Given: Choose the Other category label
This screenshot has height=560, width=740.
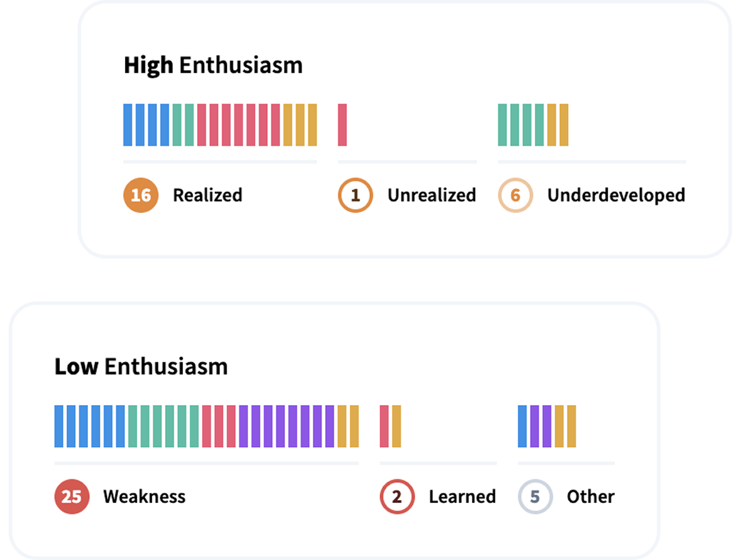Looking at the screenshot, I should (x=590, y=496).
